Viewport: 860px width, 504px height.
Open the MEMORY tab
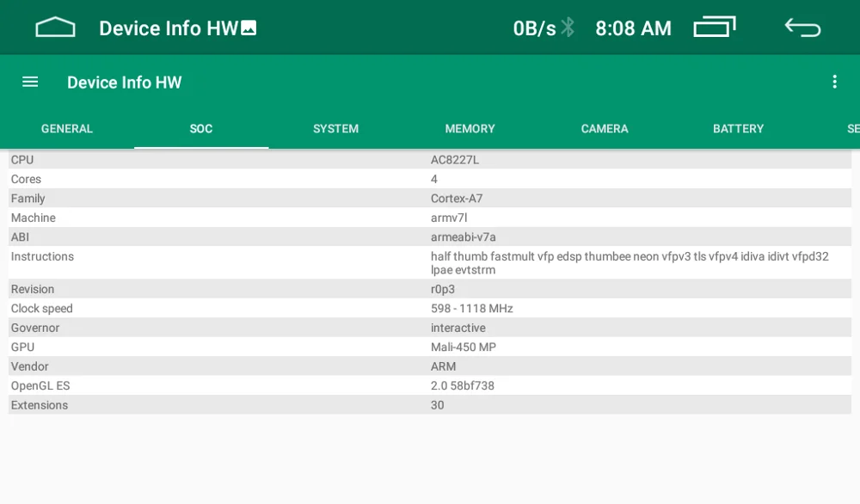pyautogui.click(x=470, y=129)
